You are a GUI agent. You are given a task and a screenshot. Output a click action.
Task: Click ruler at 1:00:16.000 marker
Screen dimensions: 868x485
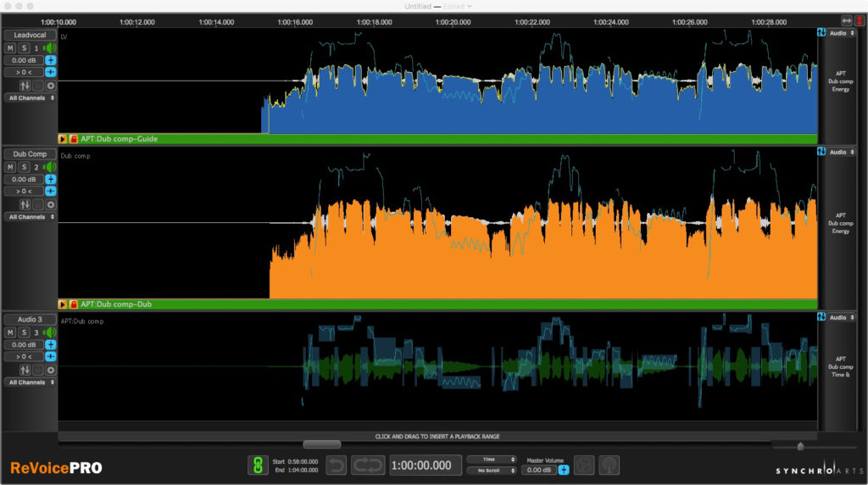tap(295, 22)
